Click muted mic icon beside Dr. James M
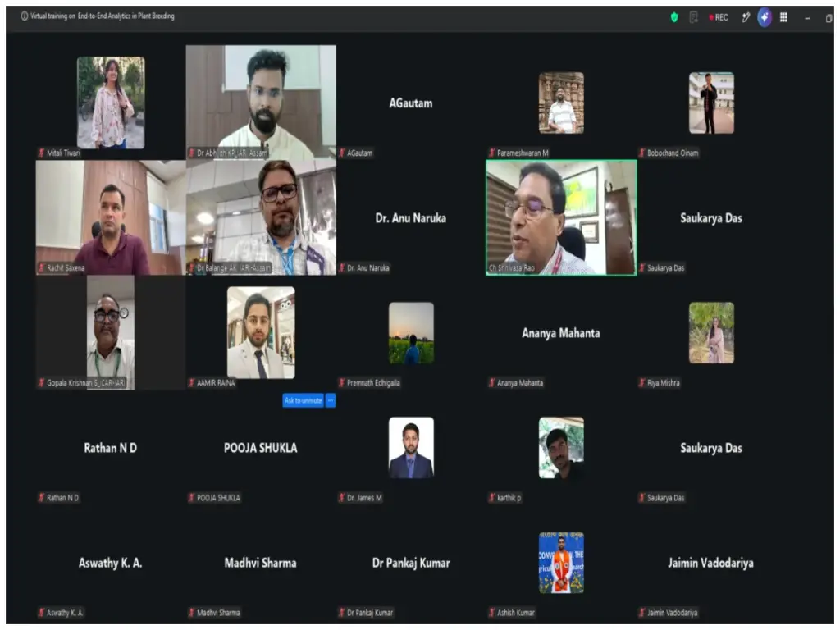The width and height of the screenshot is (840, 630). 342,498
